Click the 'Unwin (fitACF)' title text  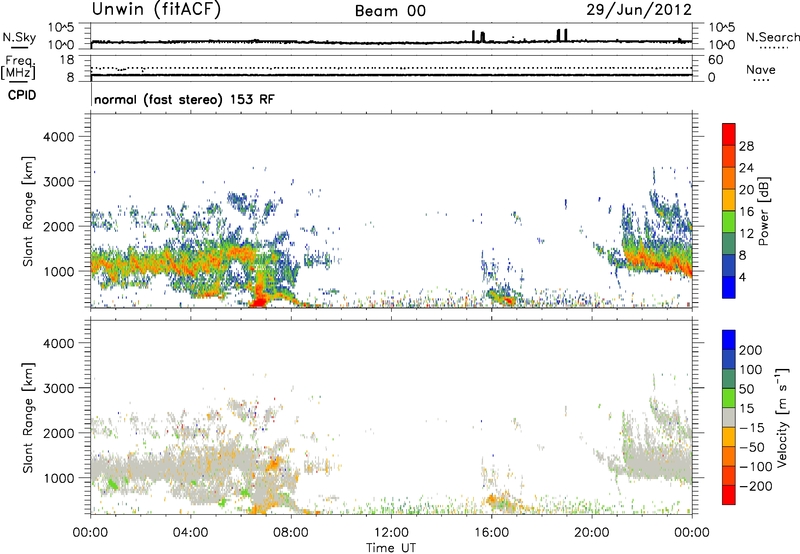click(156, 10)
